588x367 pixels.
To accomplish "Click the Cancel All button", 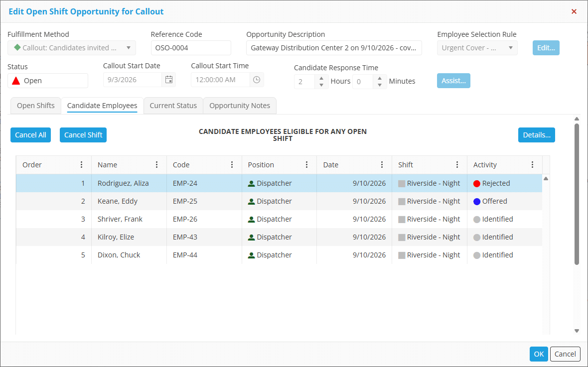I will coord(30,135).
